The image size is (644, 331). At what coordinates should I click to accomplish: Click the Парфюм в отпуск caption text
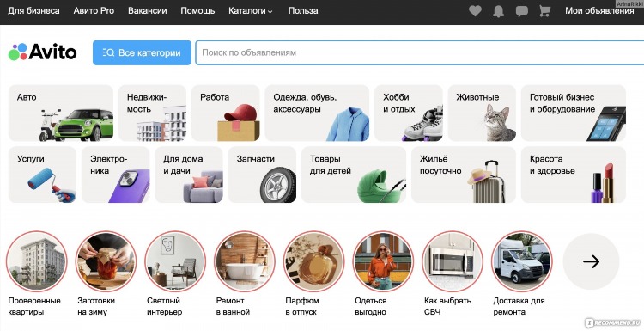click(x=302, y=306)
